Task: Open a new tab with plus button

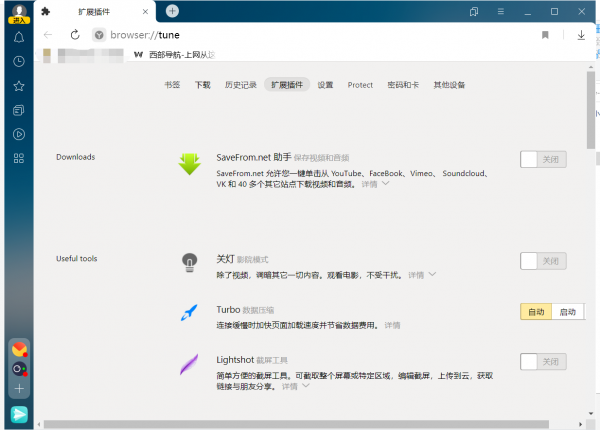Action: coord(172,11)
